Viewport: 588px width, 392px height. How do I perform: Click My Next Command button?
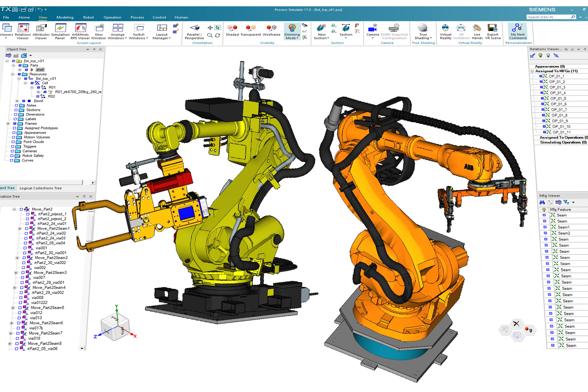(518, 32)
